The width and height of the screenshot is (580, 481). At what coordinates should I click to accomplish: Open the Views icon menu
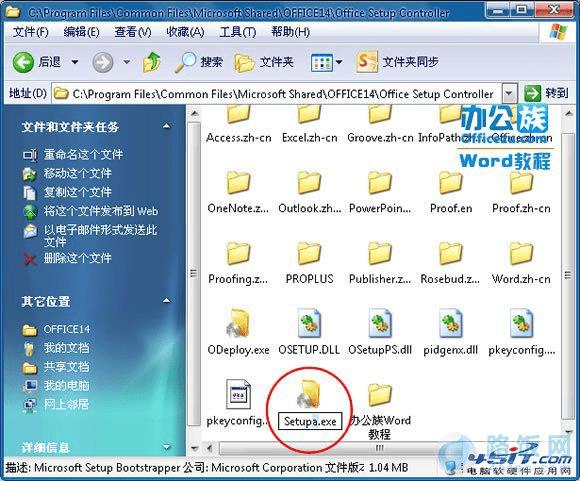322,63
